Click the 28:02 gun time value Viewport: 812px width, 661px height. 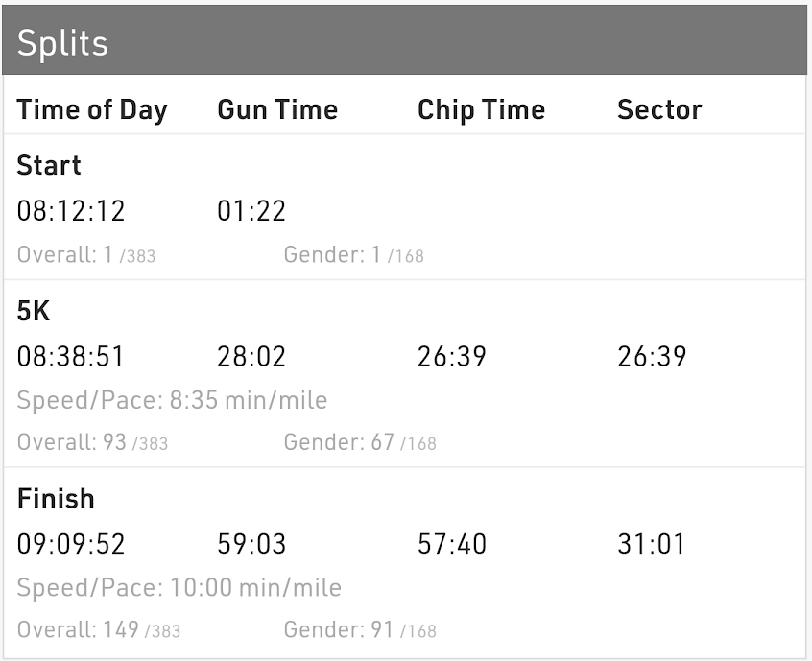251,357
